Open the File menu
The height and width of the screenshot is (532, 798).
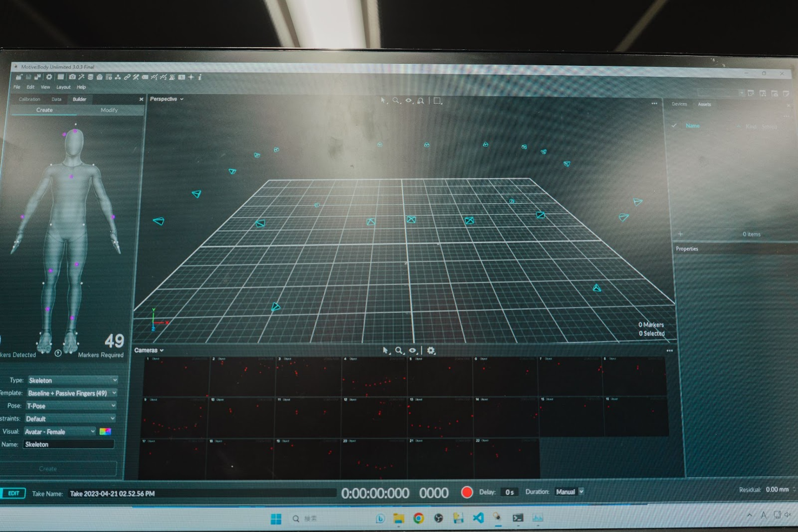[x=17, y=87]
